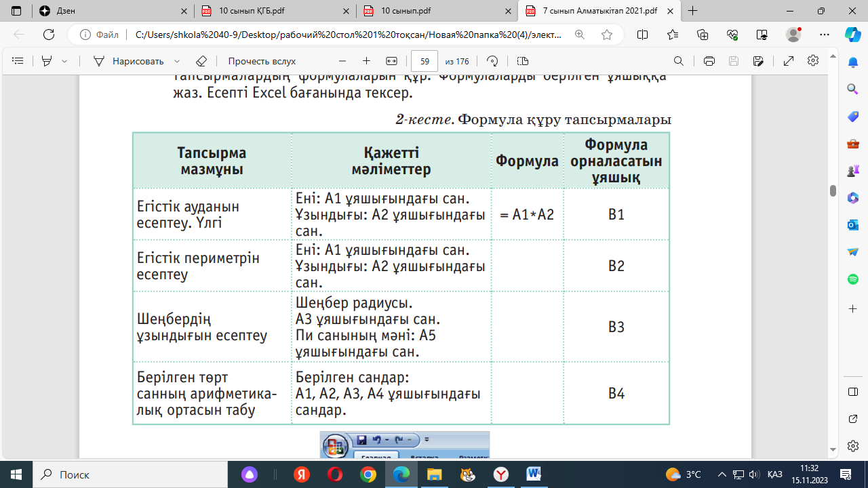Fit PDF page to width
The image size is (868, 488).
tap(391, 61)
